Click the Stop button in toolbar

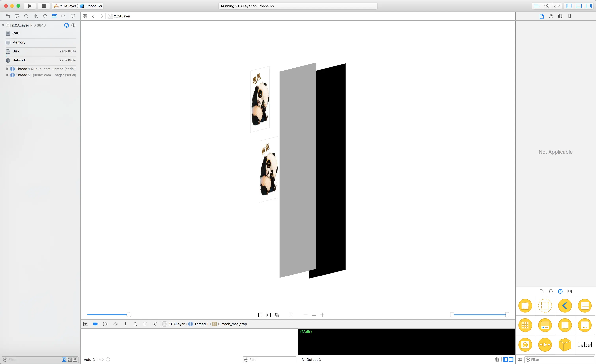(x=44, y=6)
